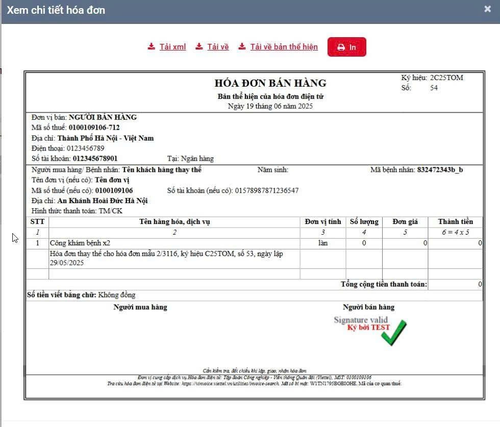500x427 pixels.
Task: Select the HÓA ĐƠN BÁN HÀNG title
Action: (270, 83)
